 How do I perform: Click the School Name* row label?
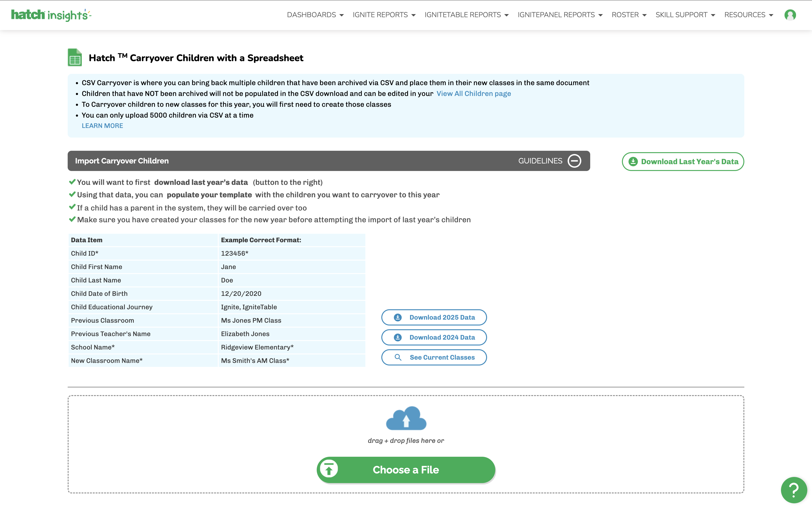[143, 347]
